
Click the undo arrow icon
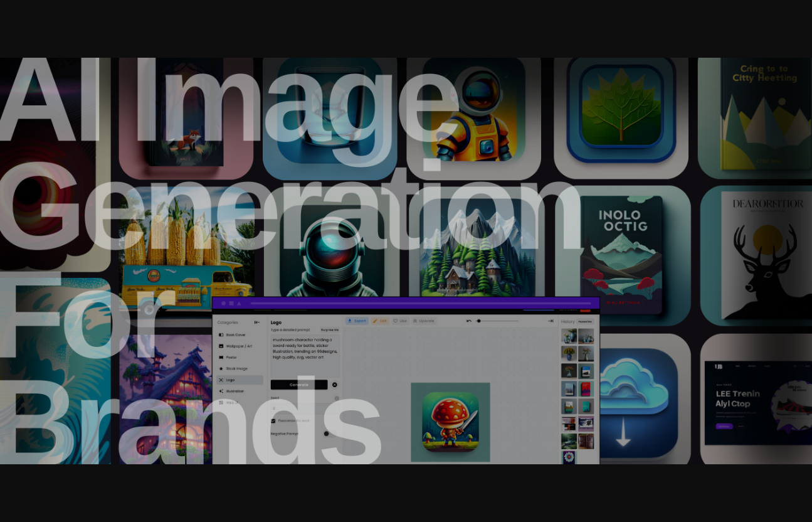pos(468,321)
